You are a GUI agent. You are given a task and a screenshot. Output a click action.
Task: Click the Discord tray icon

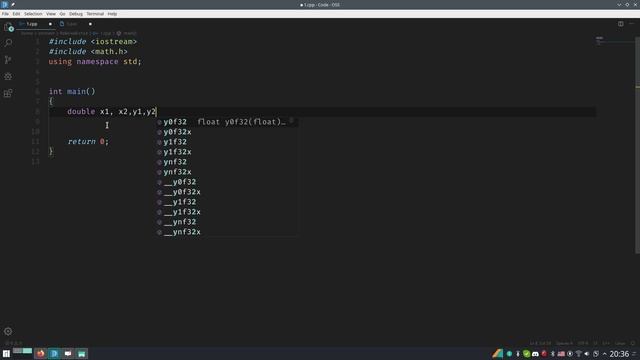click(x=535, y=353)
